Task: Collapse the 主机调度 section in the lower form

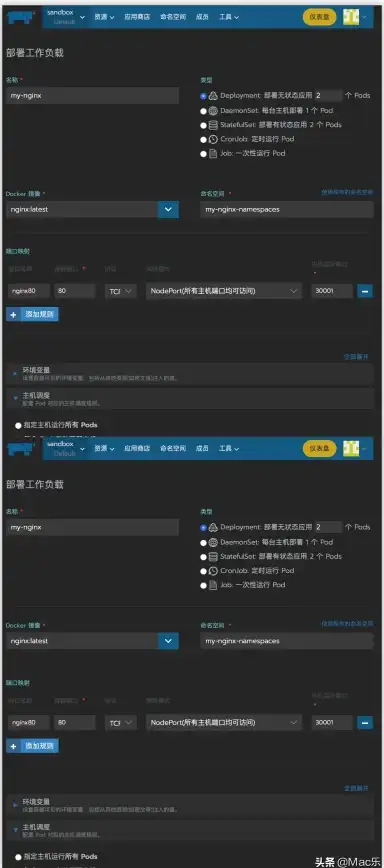Action: tap(190, 830)
